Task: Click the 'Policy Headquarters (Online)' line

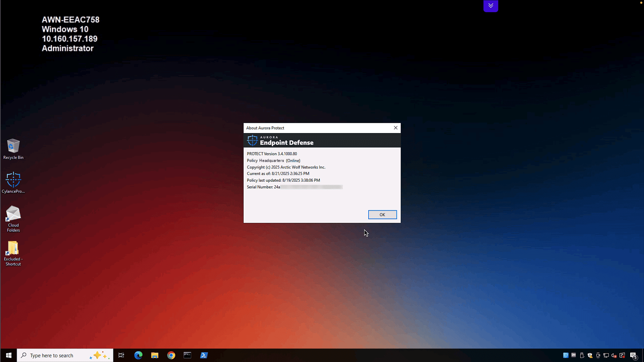Action: point(273,160)
